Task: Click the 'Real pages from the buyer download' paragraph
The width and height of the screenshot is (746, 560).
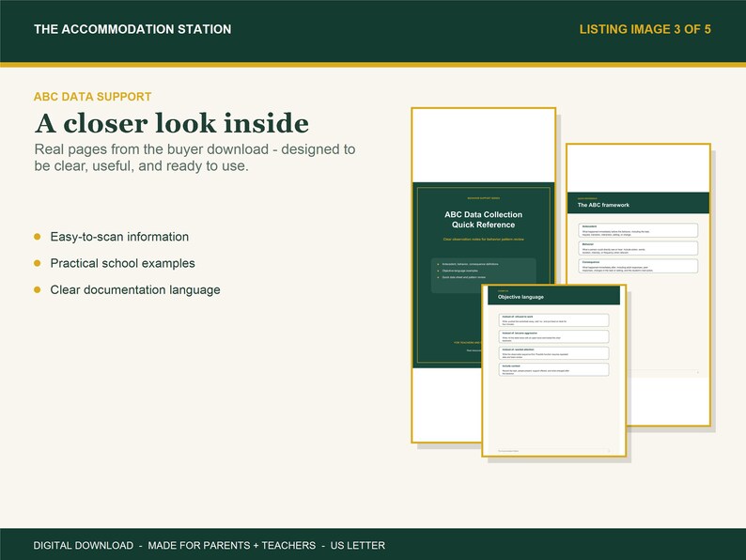Action: pyautogui.click(x=194, y=158)
